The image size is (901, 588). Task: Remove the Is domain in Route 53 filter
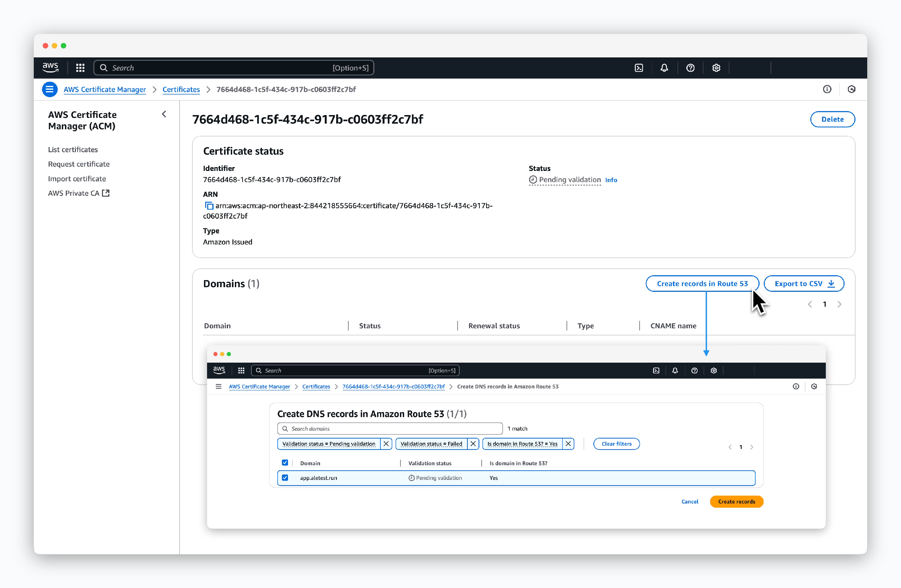(568, 444)
